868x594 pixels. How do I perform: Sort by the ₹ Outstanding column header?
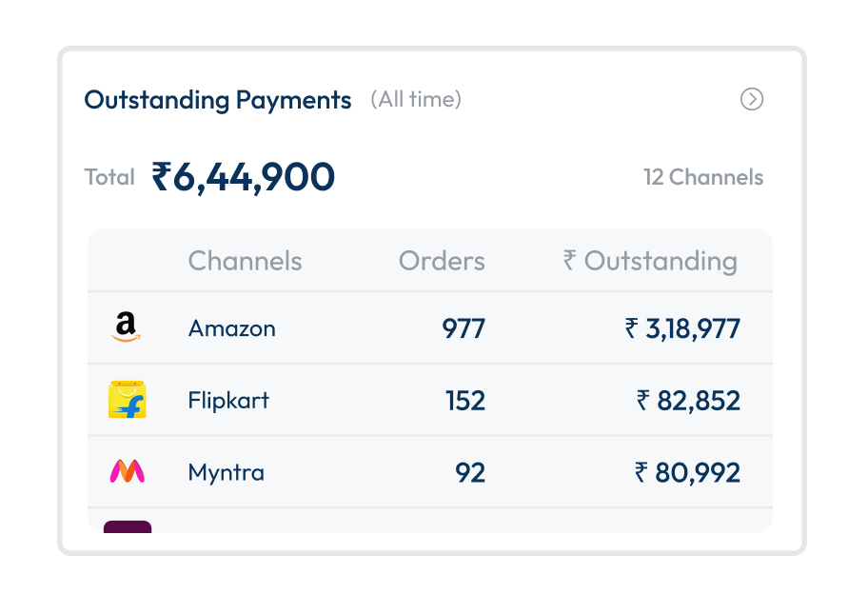(x=650, y=261)
